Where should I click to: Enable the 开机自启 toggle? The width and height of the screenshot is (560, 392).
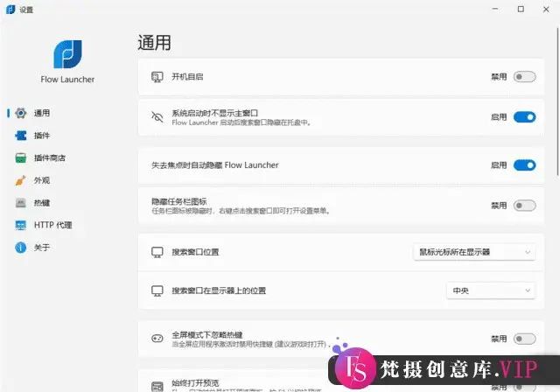tap(524, 77)
